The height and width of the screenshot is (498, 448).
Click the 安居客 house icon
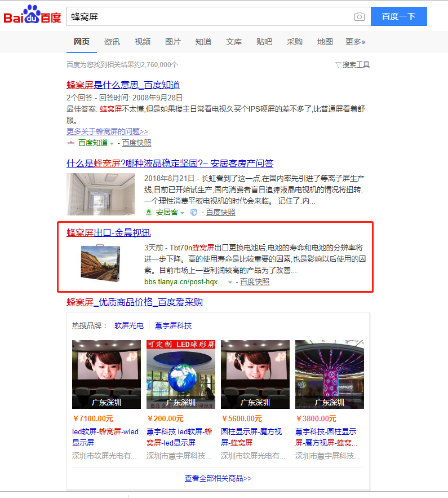coord(148,212)
